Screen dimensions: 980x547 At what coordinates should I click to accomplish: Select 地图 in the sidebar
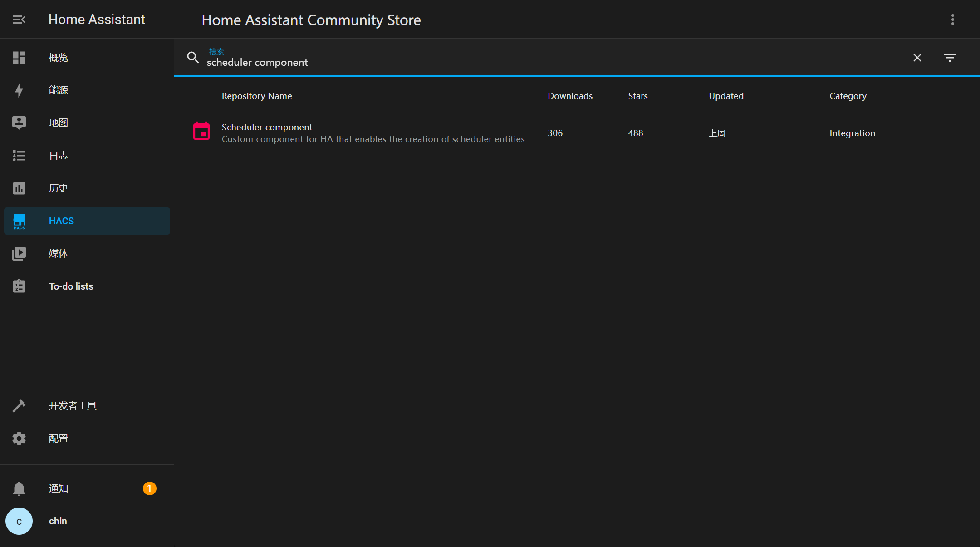59,123
